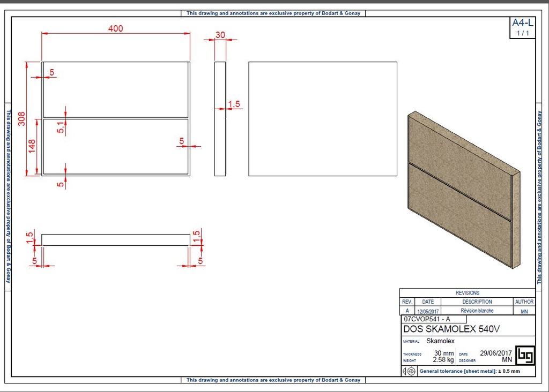Viewport: 549px width, 392px height.
Task: Click the 1 / 1 page number
Action: click(x=522, y=33)
